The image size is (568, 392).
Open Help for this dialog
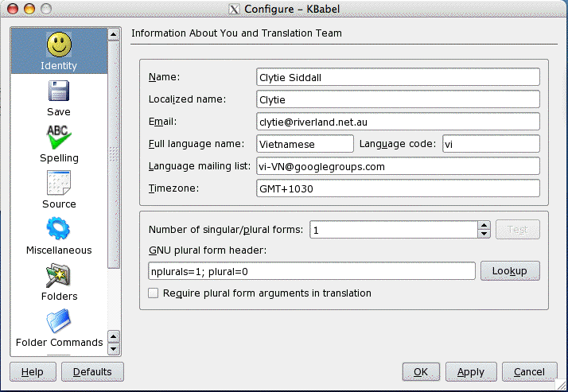33,372
